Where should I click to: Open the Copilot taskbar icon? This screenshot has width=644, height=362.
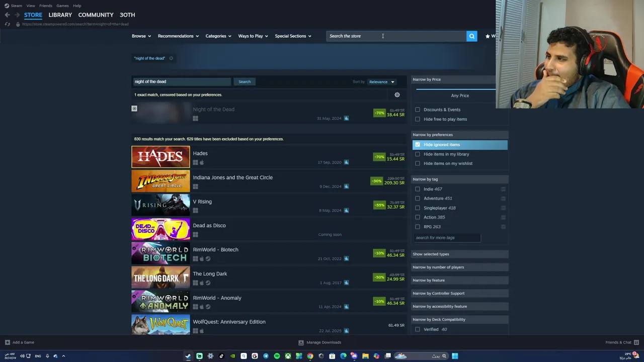tap(376, 356)
